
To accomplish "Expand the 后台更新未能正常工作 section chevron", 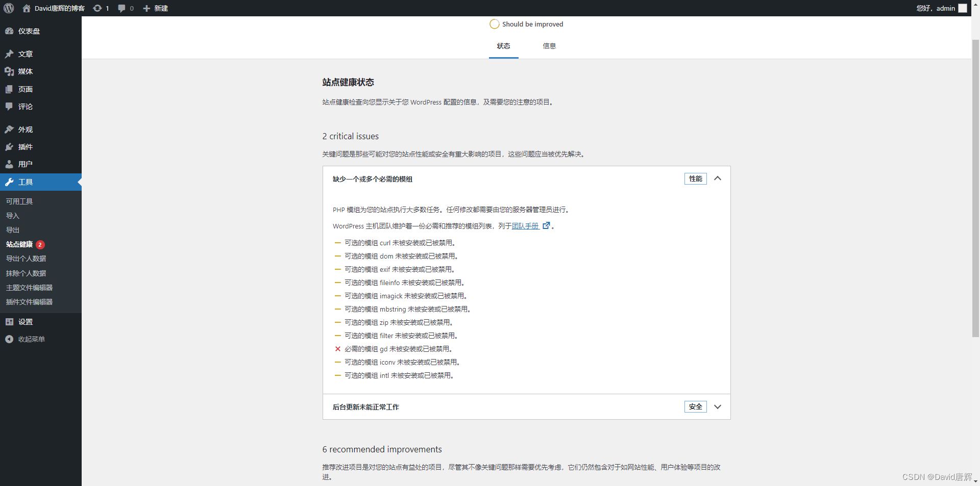I will (718, 407).
